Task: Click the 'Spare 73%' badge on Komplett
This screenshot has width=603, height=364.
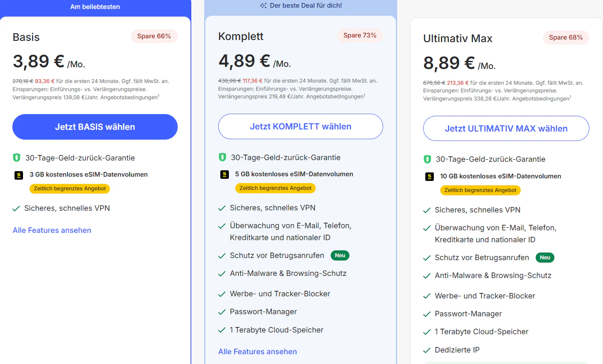Action: tap(360, 35)
